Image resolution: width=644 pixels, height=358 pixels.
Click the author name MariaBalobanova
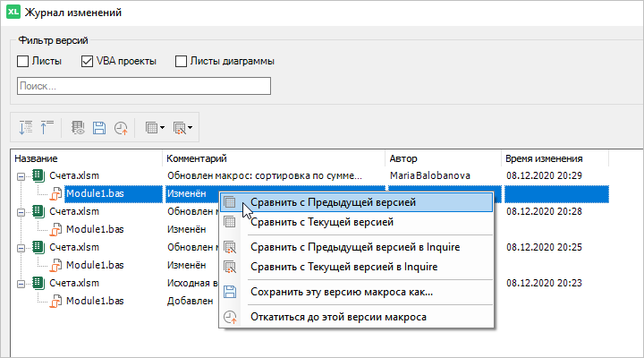point(430,175)
